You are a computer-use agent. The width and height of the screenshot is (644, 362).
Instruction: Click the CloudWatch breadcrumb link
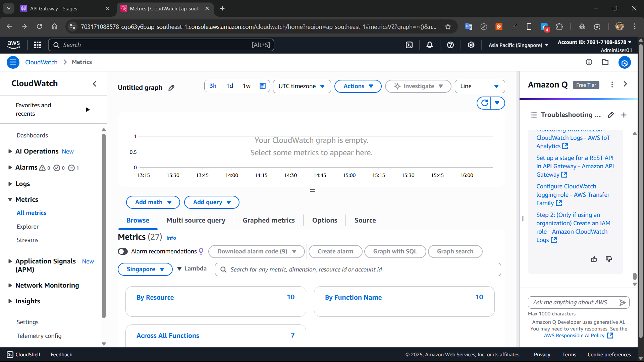pos(41,62)
